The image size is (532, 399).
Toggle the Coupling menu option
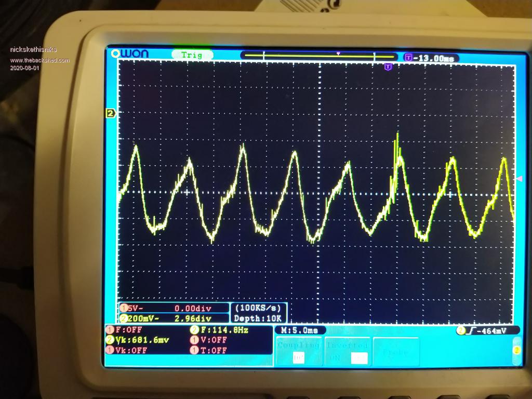tap(298, 351)
